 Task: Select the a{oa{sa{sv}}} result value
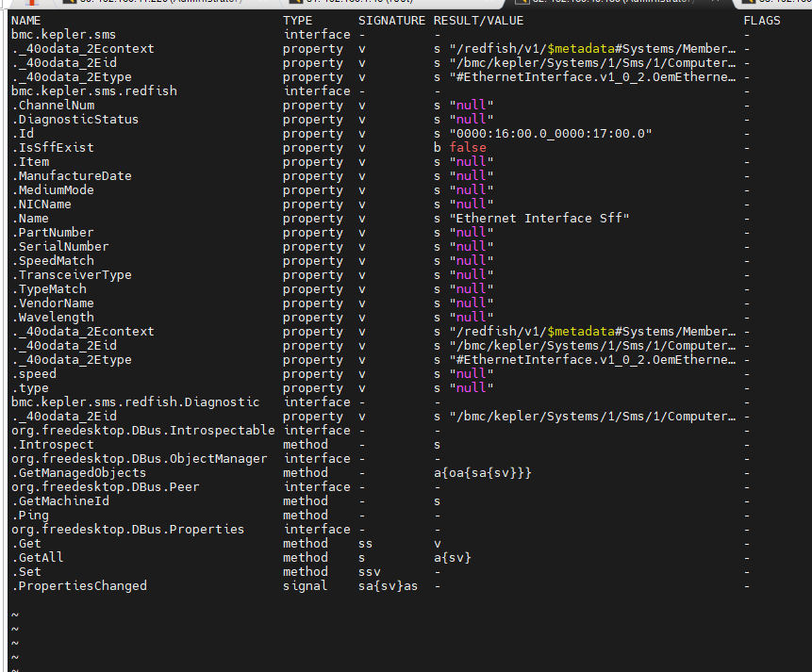point(483,473)
